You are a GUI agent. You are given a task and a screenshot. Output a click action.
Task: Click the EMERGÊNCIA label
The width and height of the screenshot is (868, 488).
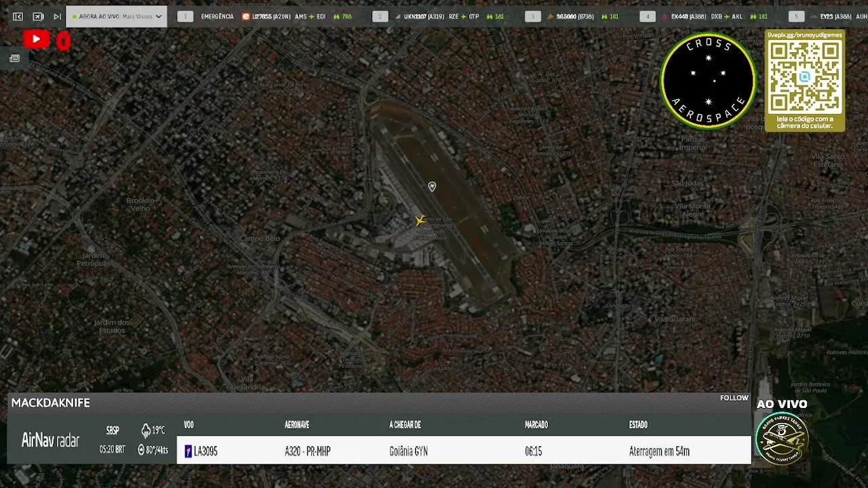click(217, 16)
